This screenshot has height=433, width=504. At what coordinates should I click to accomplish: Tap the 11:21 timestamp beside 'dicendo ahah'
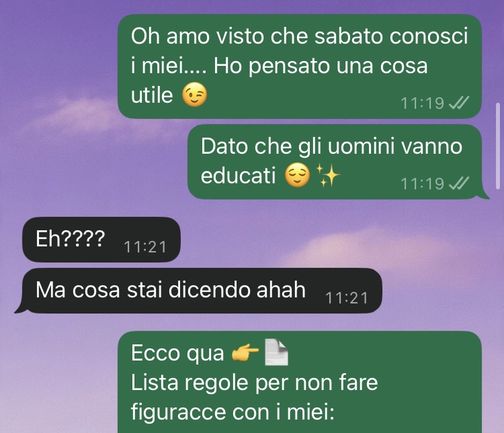tap(347, 298)
